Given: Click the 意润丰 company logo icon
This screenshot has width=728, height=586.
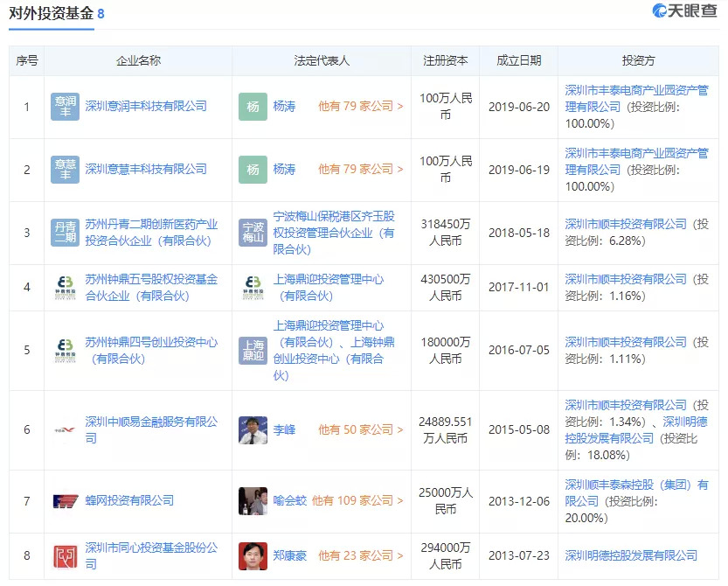Looking at the screenshot, I should point(65,107).
